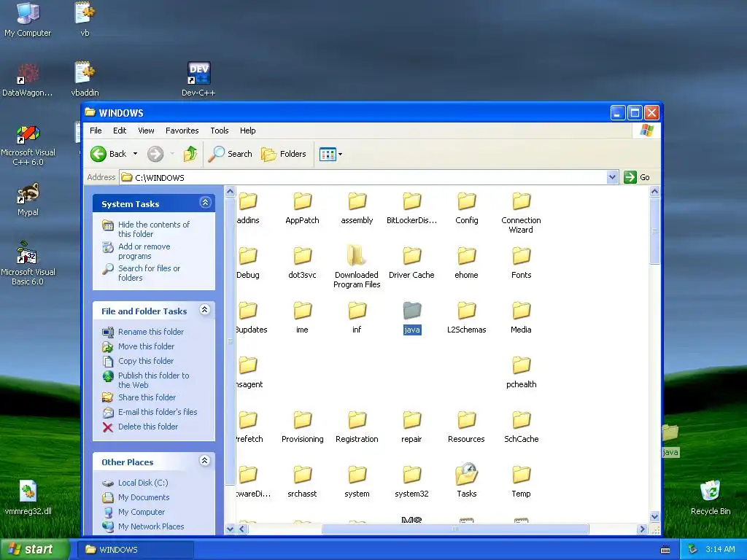Select the dot3svc folder
Screen dimensions: 747x560
pos(302,262)
